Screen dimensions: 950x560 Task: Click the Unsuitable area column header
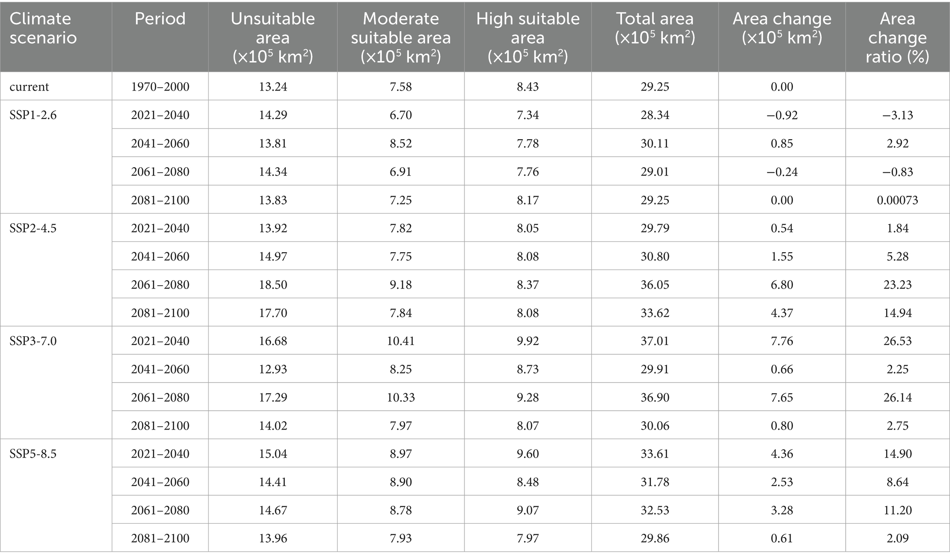pos(273,38)
